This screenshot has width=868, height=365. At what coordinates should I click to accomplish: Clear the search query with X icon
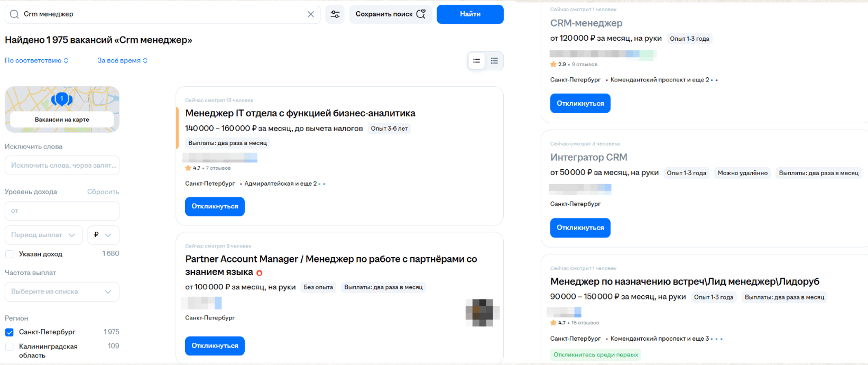point(311,14)
